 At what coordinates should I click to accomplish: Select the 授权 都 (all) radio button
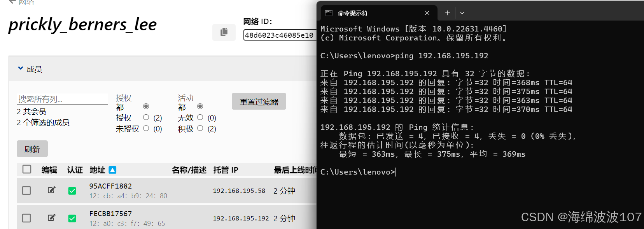tap(146, 107)
